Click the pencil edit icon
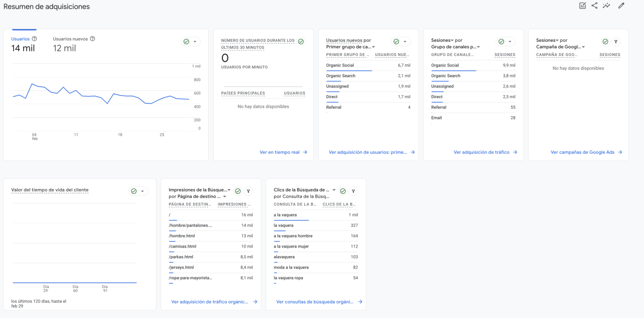Viewport: 644px width, 318px height. pos(621,6)
